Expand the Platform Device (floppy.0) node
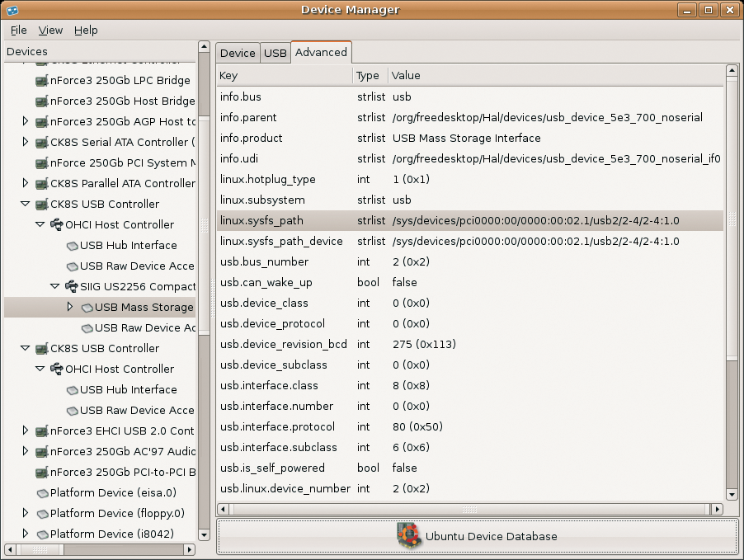 (x=26, y=513)
